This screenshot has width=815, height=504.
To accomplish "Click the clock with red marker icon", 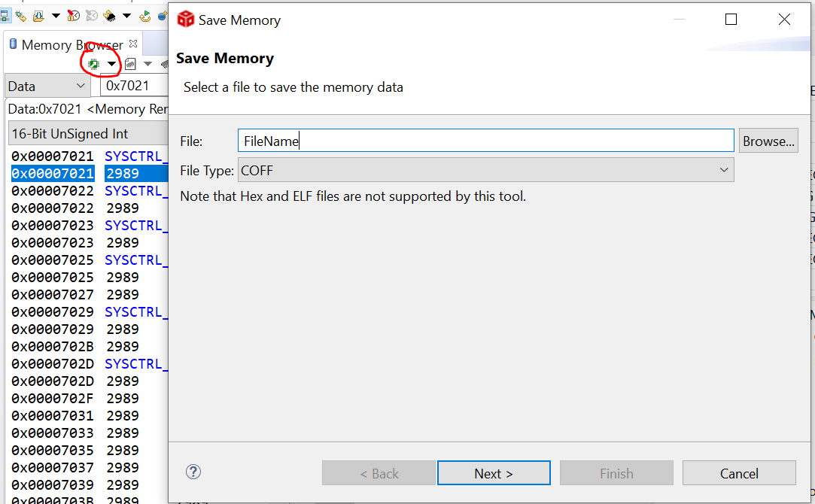I will coord(74,15).
